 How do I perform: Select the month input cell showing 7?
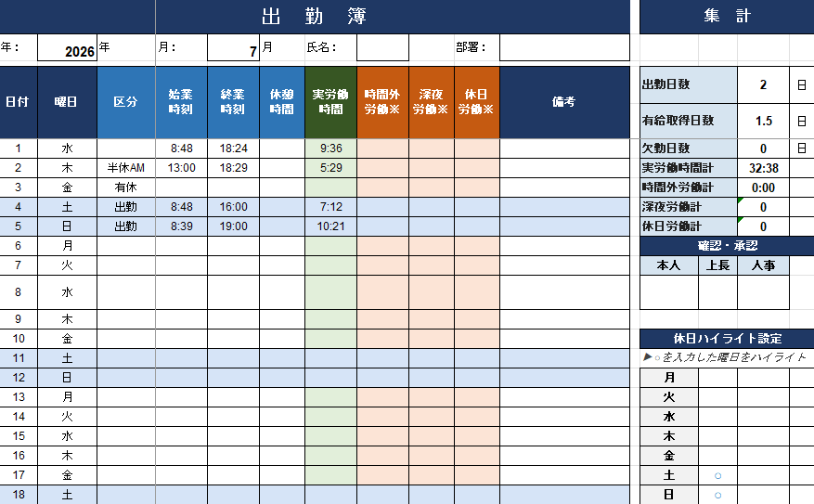click(x=233, y=47)
